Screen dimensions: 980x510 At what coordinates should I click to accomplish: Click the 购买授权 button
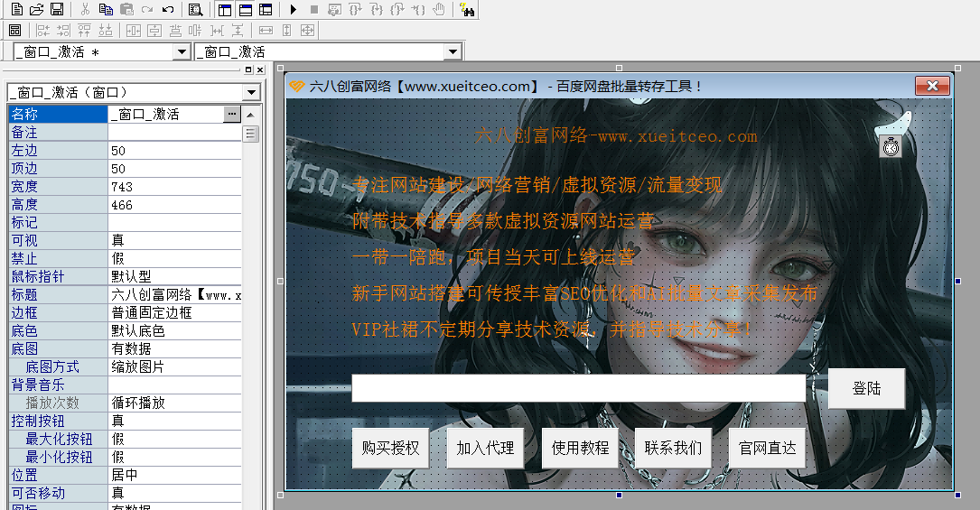(x=390, y=449)
